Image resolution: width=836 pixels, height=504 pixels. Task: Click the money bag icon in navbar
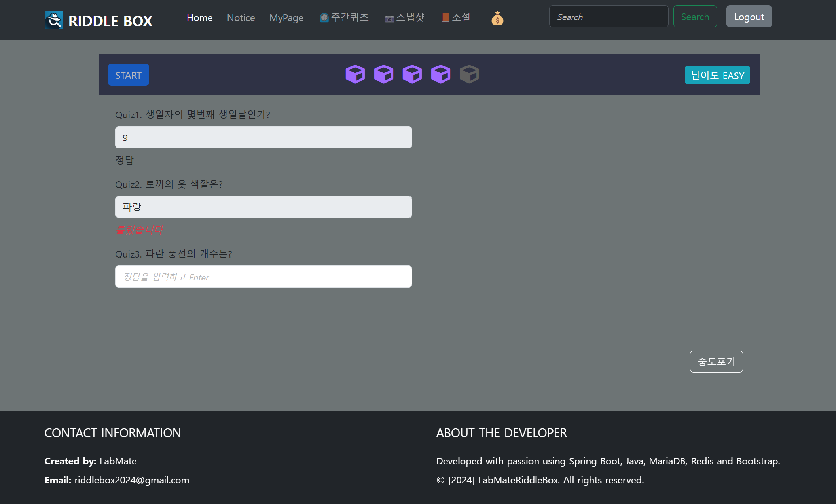[497, 19]
